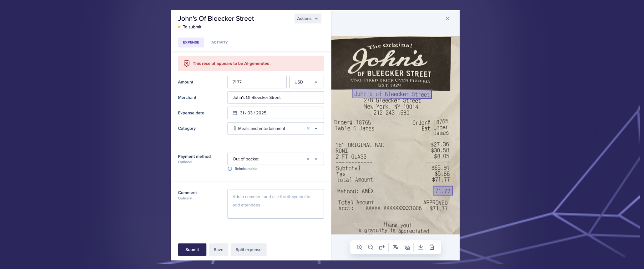Open the Actions dropdown
644x269 pixels.
(x=308, y=19)
